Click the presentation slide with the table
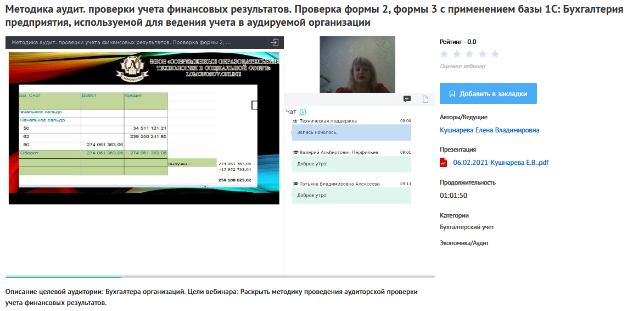This screenshot has width=644, height=311. click(144, 127)
